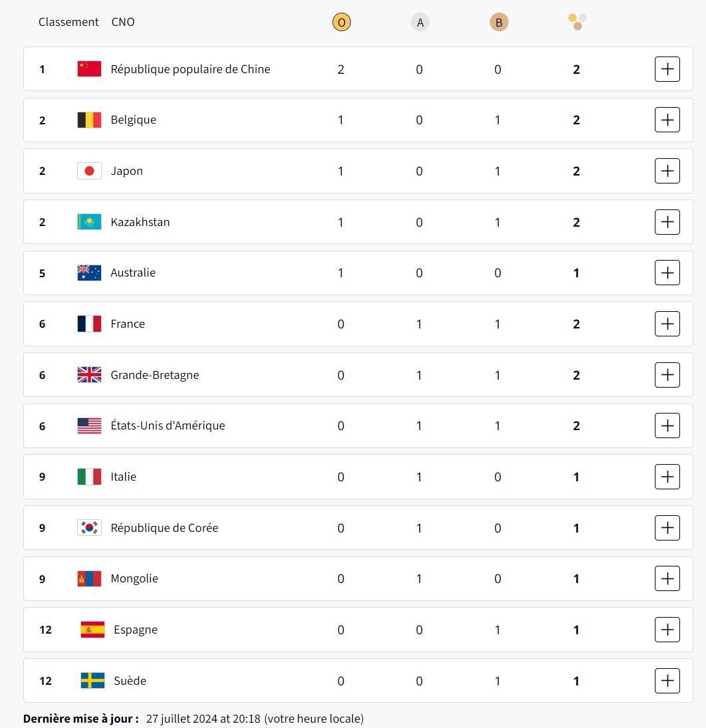706x728 pixels.
Task: Click the Mongolie flag icon
Action: (x=89, y=578)
